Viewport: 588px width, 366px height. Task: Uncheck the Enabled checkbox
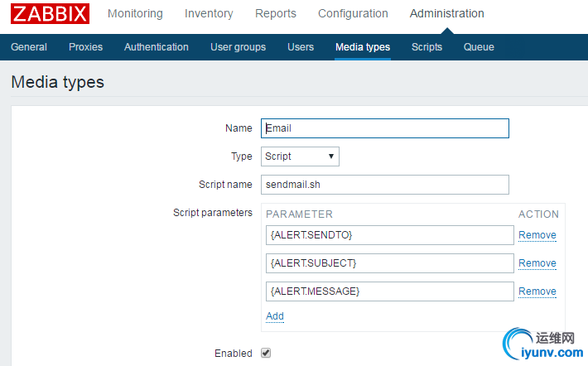point(266,353)
